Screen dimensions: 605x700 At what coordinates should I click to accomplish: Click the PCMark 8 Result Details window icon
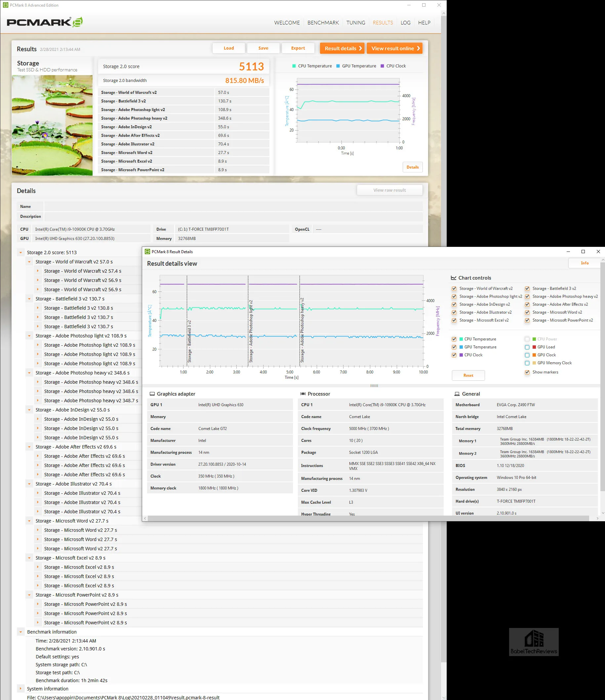(x=147, y=252)
